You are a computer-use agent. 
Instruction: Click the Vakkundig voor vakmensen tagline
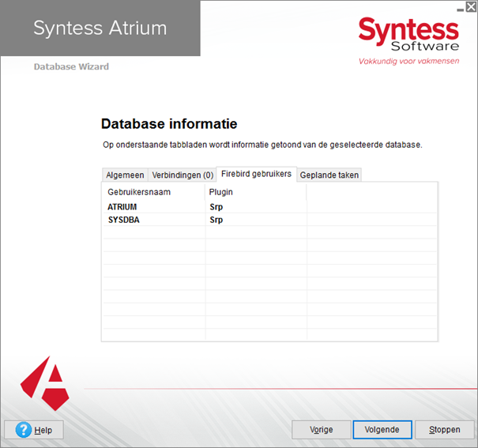408,62
